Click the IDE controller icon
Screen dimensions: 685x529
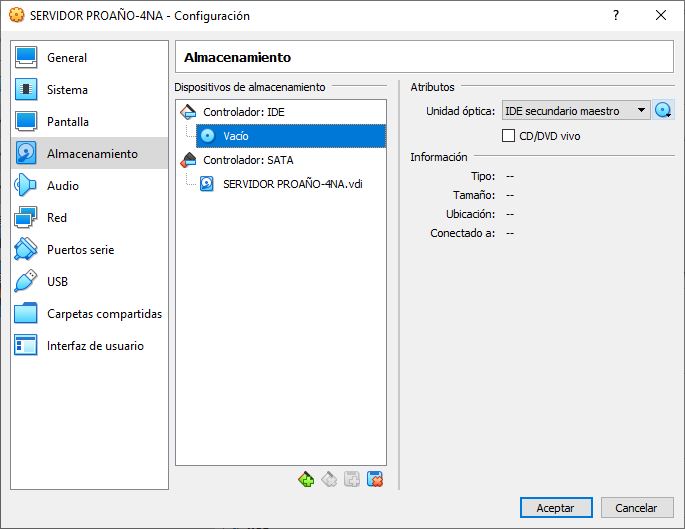[x=188, y=112]
